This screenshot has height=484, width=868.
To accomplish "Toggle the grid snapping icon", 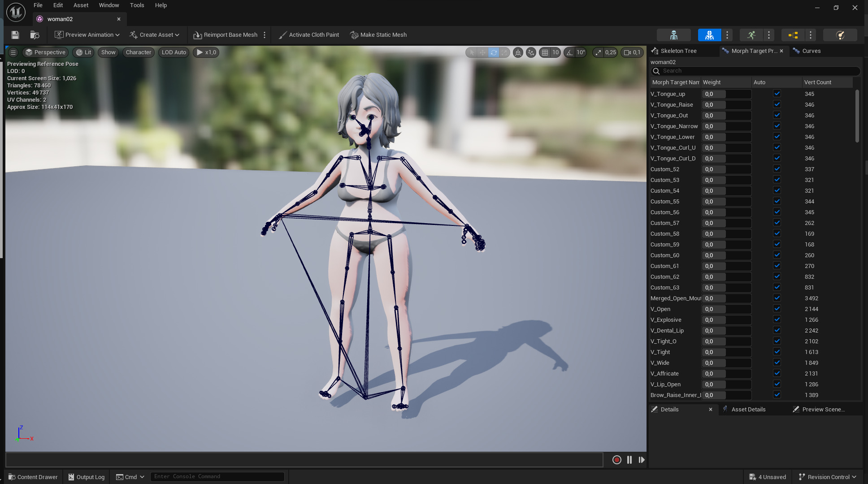I will (545, 52).
